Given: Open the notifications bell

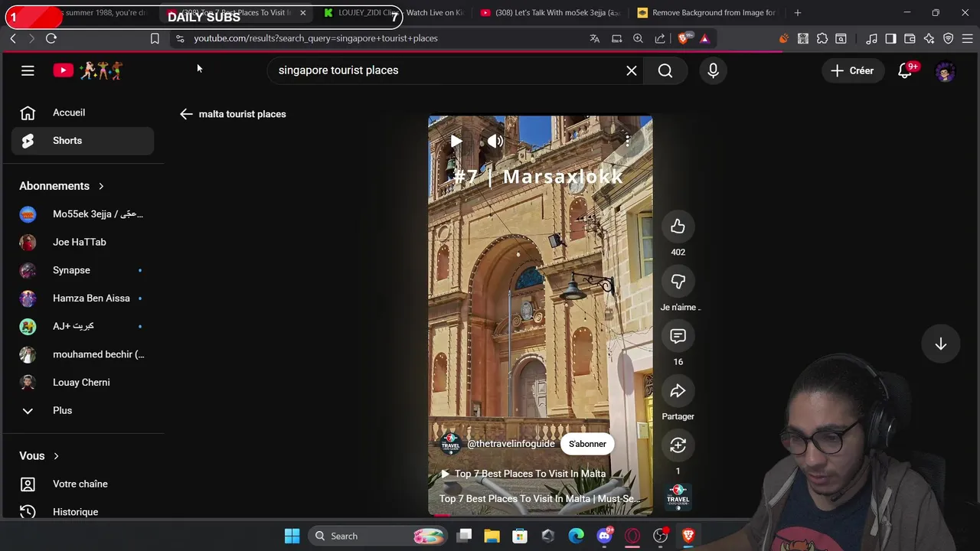Looking at the screenshot, I should click(x=905, y=70).
